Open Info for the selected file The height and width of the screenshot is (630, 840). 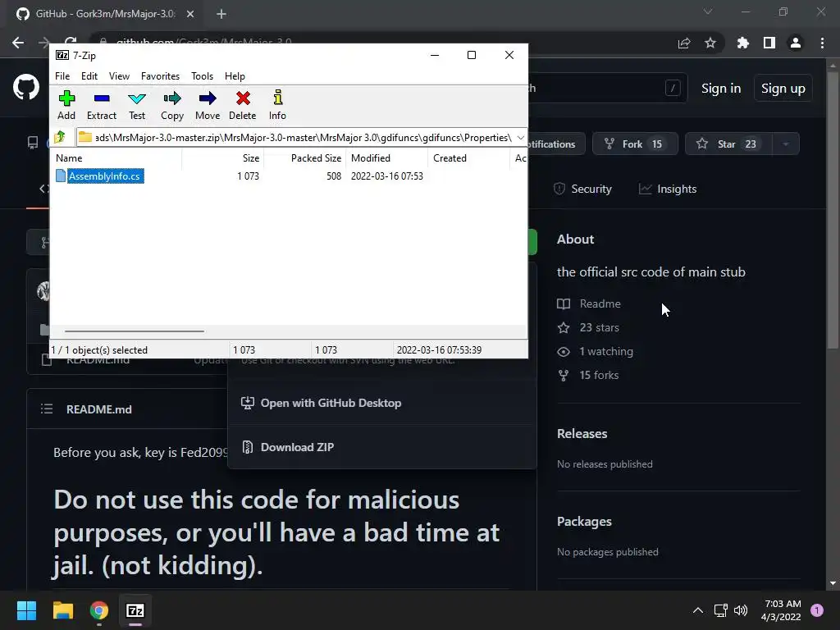277,106
